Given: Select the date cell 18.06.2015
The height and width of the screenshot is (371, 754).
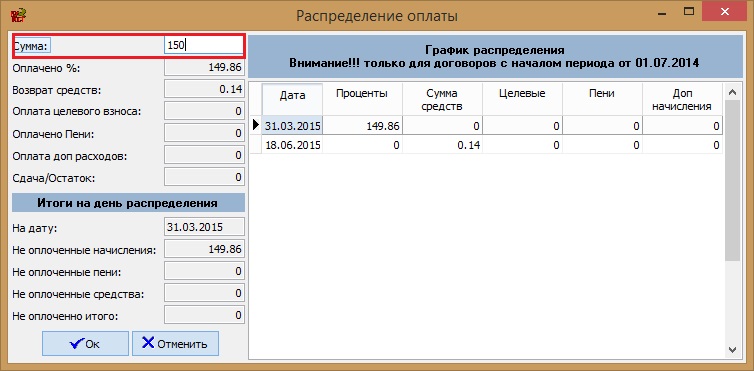Looking at the screenshot, I should tap(292, 145).
